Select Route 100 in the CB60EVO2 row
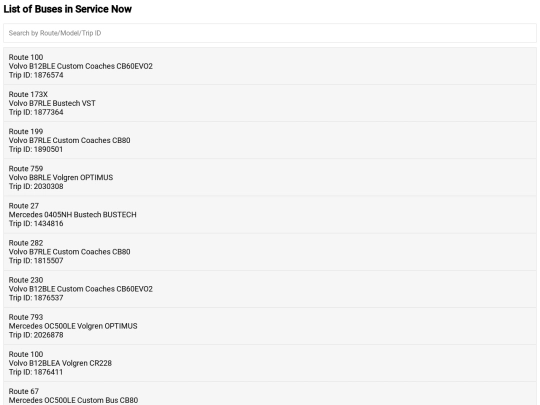Viewport: 540px width, 405px height. pos(26,57)
